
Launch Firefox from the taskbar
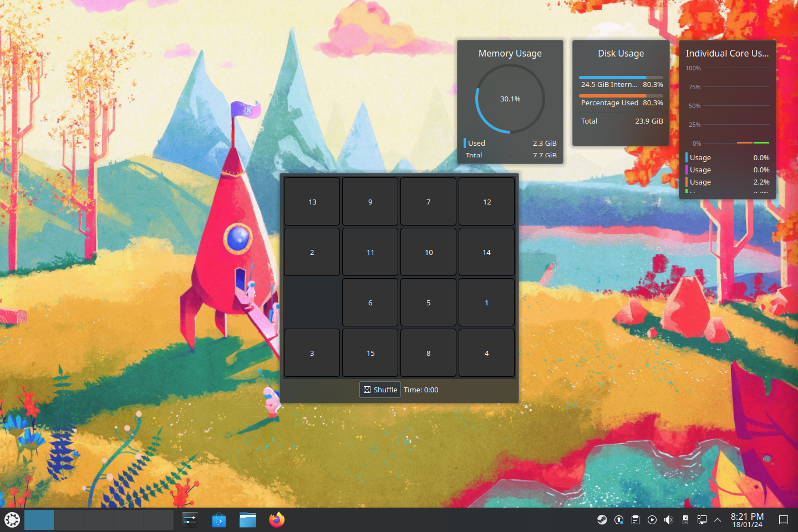click(277, 520)
